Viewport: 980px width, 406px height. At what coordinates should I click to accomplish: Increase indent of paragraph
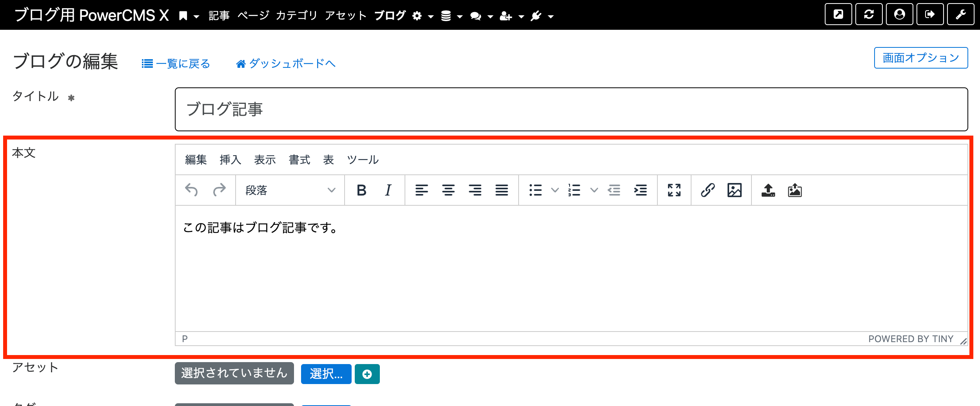click(x=641, y=190)
